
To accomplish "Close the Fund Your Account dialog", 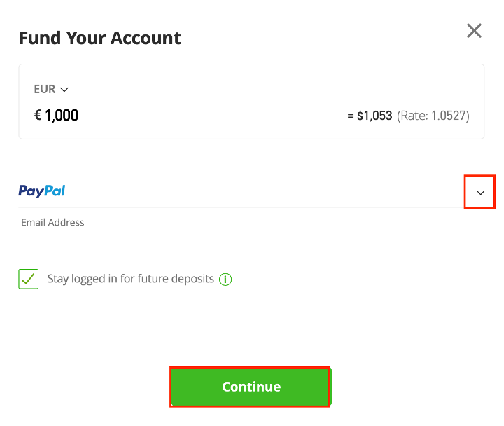I will (474, 31).
